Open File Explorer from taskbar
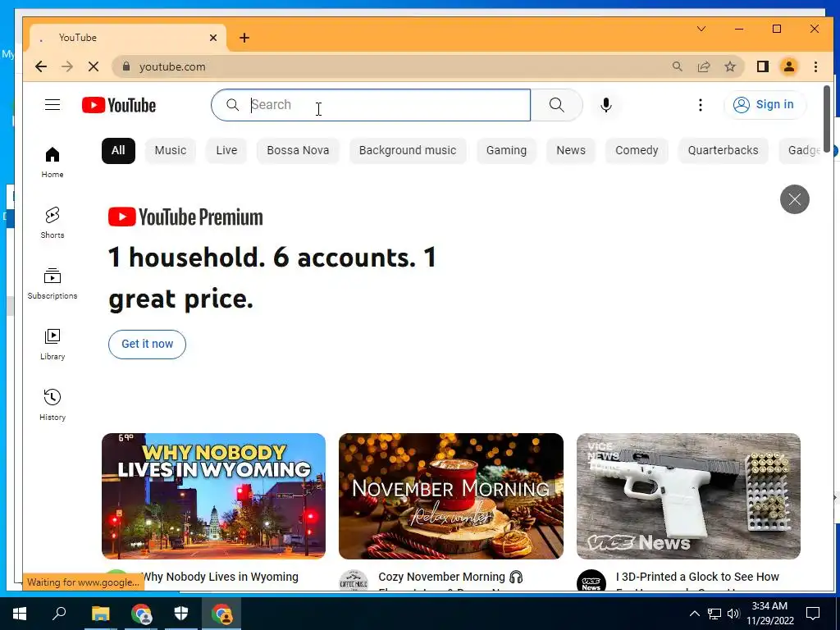The image size is (840, 630). click(x=100, y=614)
